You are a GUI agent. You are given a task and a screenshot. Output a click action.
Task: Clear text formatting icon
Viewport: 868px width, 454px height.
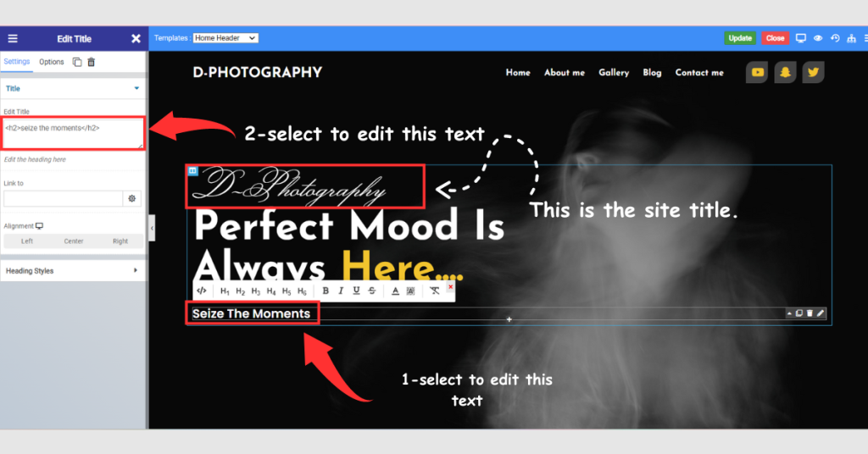point(435,291)
